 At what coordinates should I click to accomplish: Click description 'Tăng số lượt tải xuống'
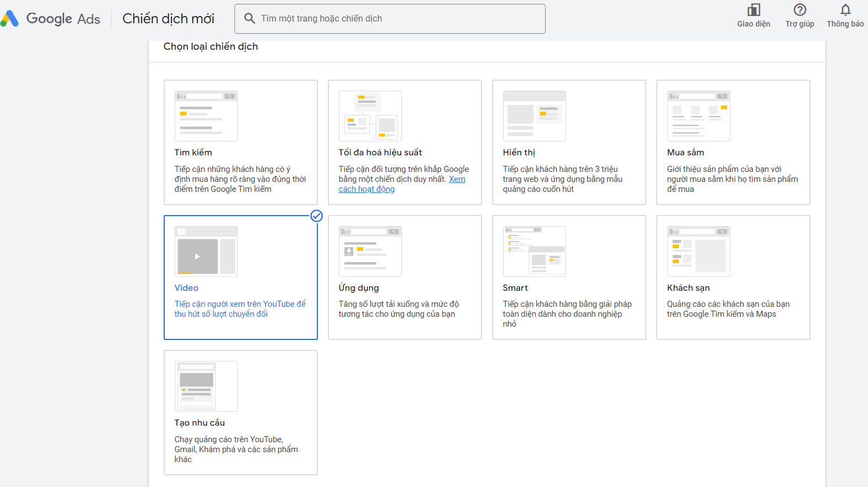[399, 309]
